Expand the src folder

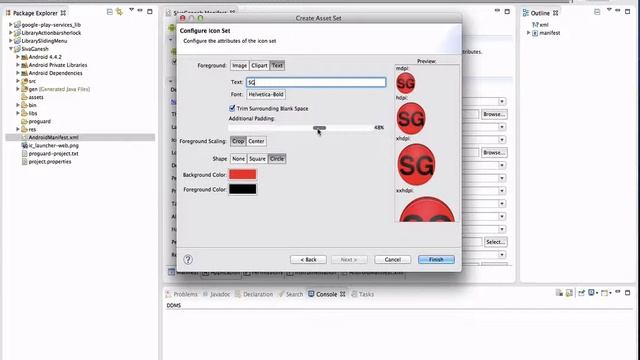point(18,81)
